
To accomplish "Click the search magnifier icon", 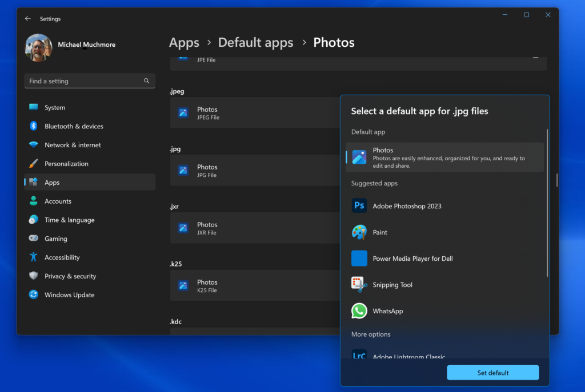I will [147, 81].
